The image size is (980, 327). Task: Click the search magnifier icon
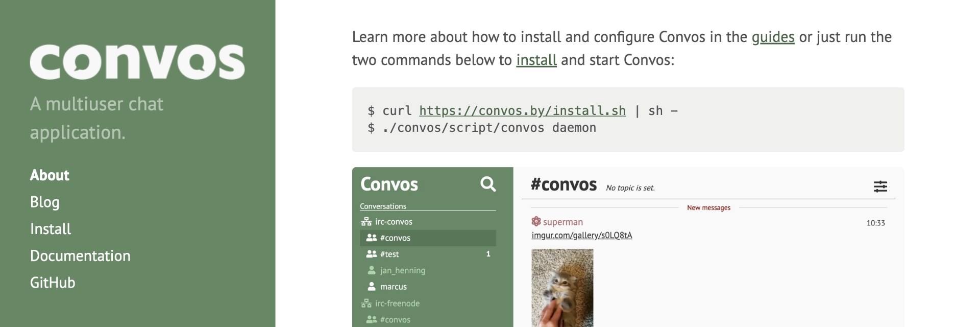tap(488, 184)
